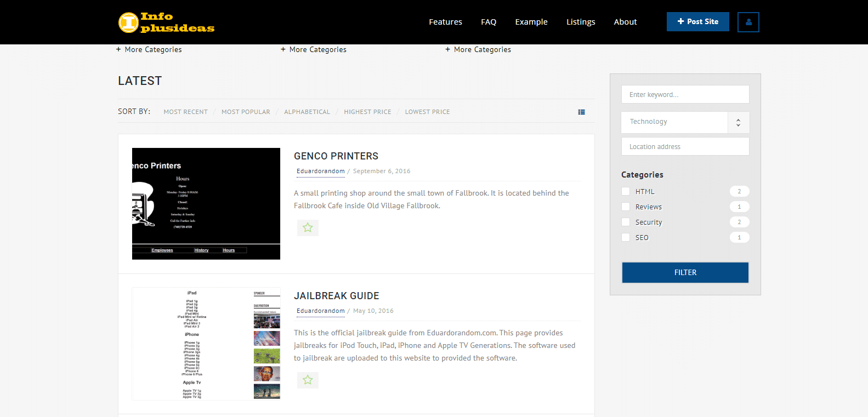This screenshot has height=417, width=868.
Task: Click the Infoplusideas logo
Action: pos(166,22)
